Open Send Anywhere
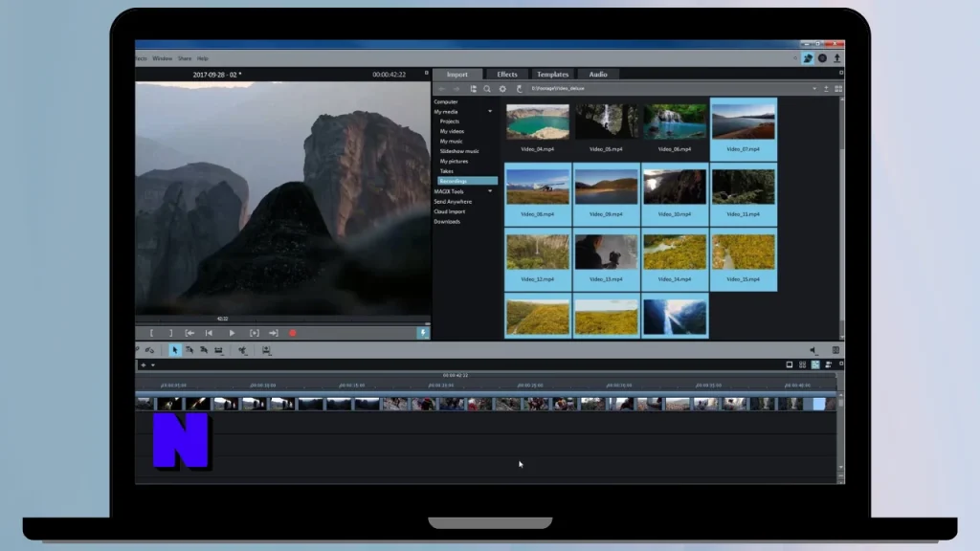980x551 pixels. (x=453, y=202)
